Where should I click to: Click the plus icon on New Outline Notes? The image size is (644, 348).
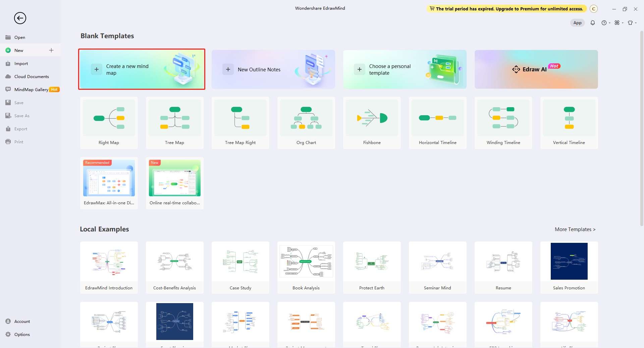coord(228,69)
